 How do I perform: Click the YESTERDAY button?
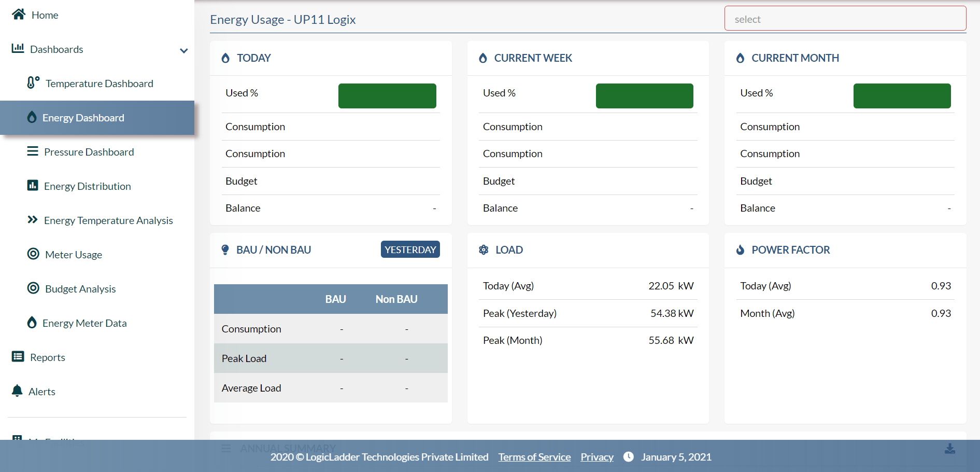pos(410,249)
